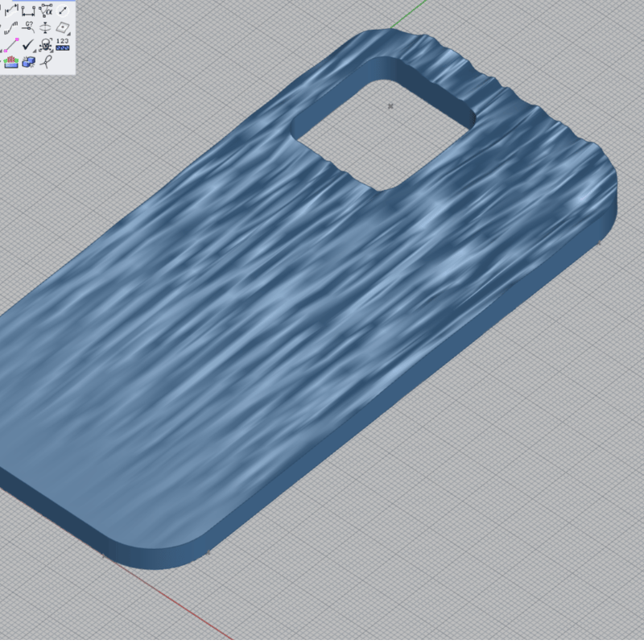Select the line tool with pink endpoints

(x=10, y=46)
